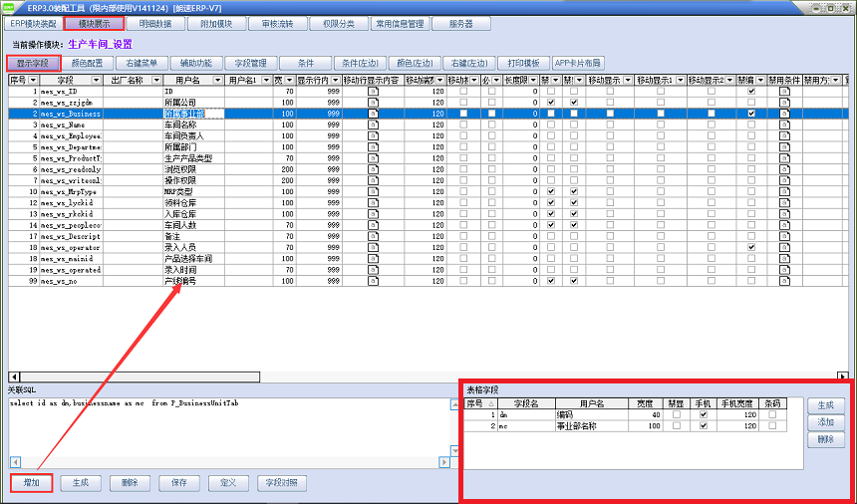857x504 pixels.
Task: Toggle 禁显 checkbox for 事业部名称 row
Action: [677, 426]
